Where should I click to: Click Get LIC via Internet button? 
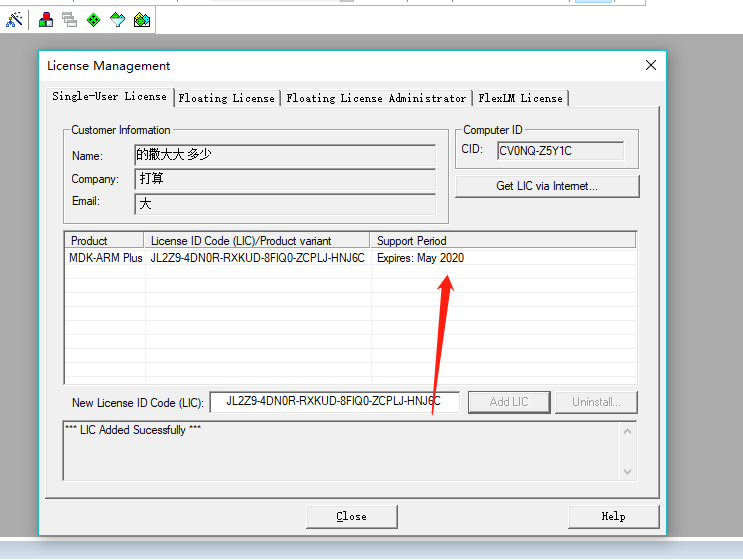(x=547, y=186)
